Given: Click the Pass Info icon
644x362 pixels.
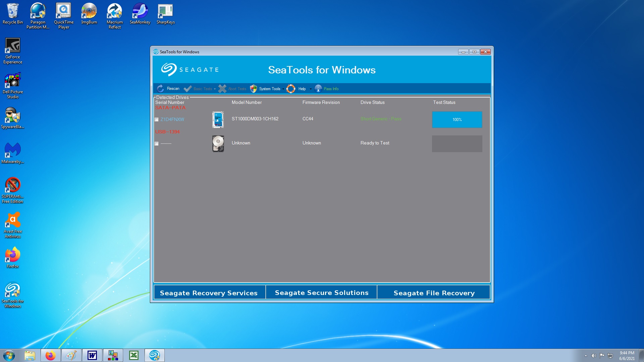Looking at the screenshot, I should click(318, 88).
